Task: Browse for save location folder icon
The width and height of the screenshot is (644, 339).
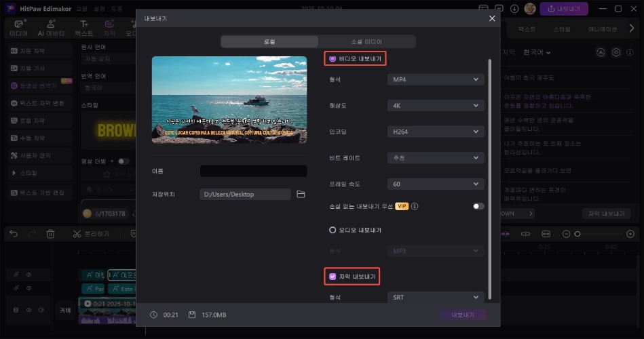Action: [301, 195]
